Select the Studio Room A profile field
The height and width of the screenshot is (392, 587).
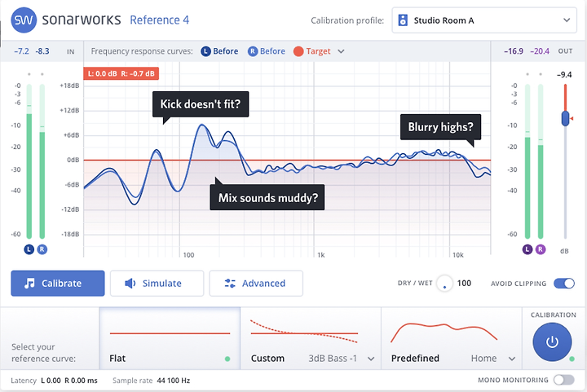pyautogui.click(x=484, y=20)
